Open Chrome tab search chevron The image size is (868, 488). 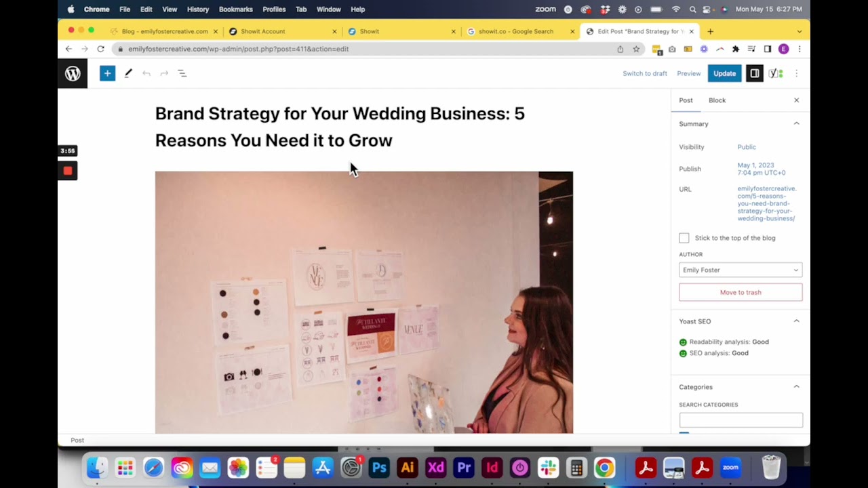(800, 31)
